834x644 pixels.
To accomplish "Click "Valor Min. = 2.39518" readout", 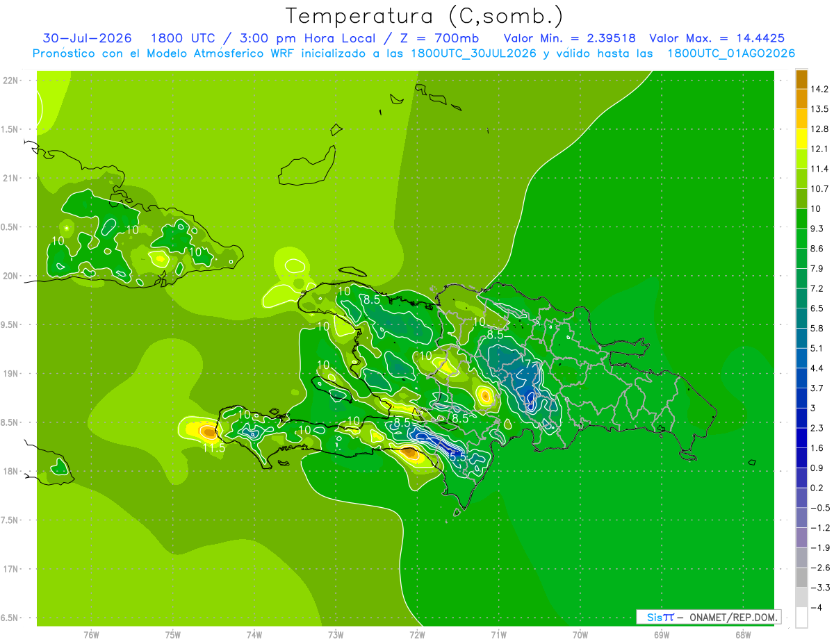I will point(569,38).
